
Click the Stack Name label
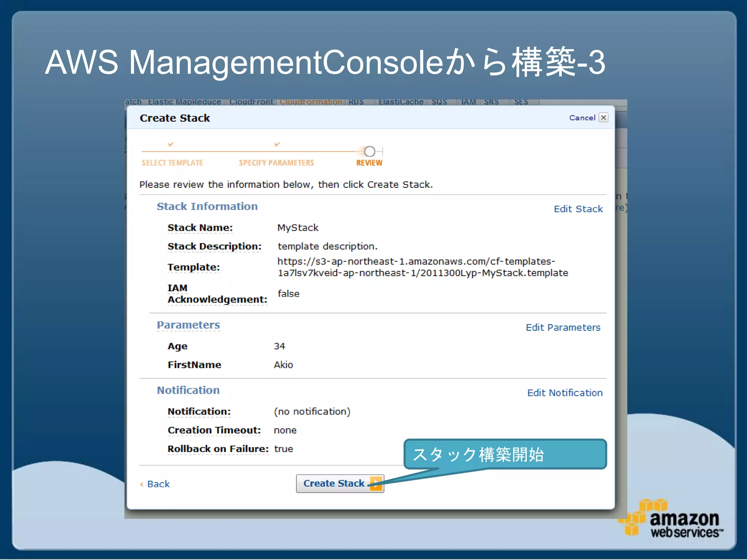point(200,228)
